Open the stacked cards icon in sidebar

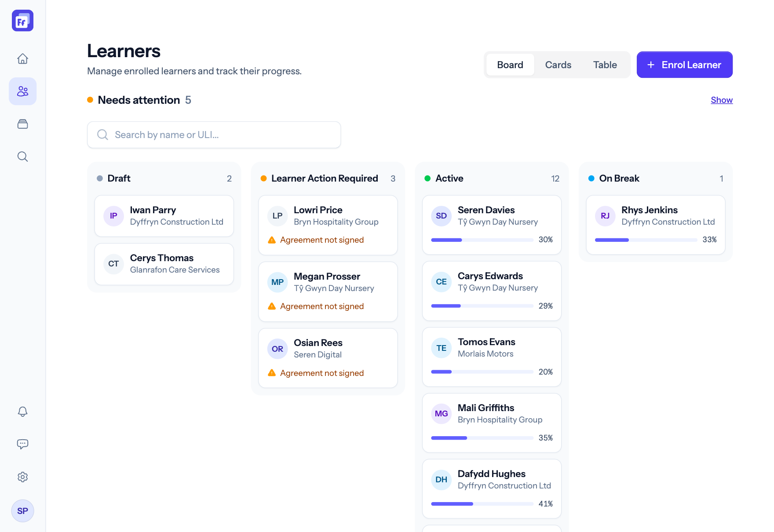click(22, 124)
